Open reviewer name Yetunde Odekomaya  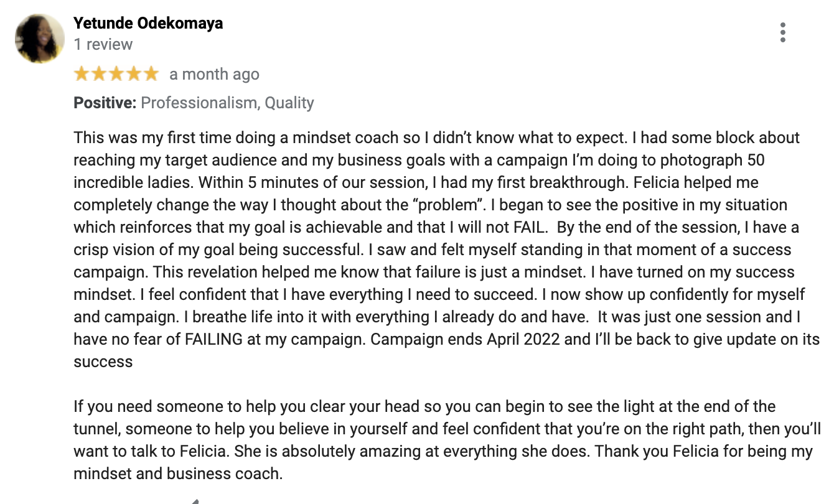[x=148, y=24]
